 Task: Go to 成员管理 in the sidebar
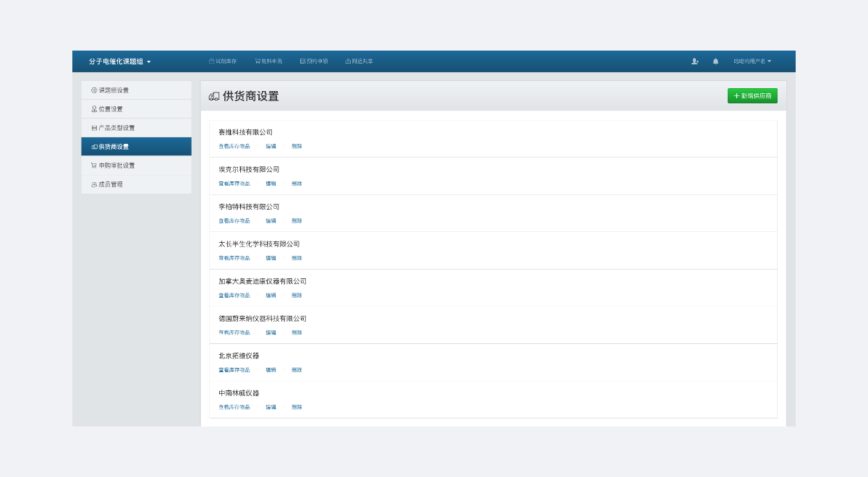pos(136,184)
